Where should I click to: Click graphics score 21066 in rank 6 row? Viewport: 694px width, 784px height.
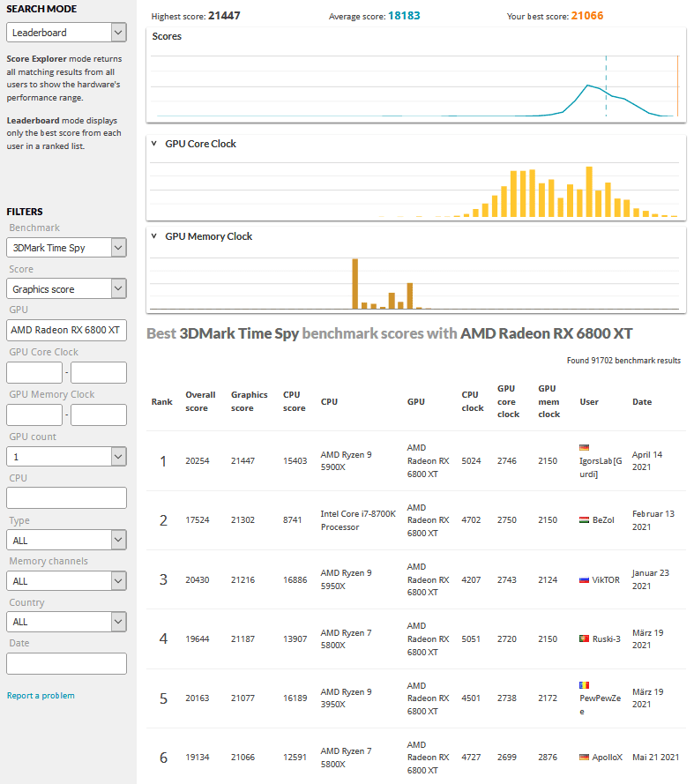243,757
